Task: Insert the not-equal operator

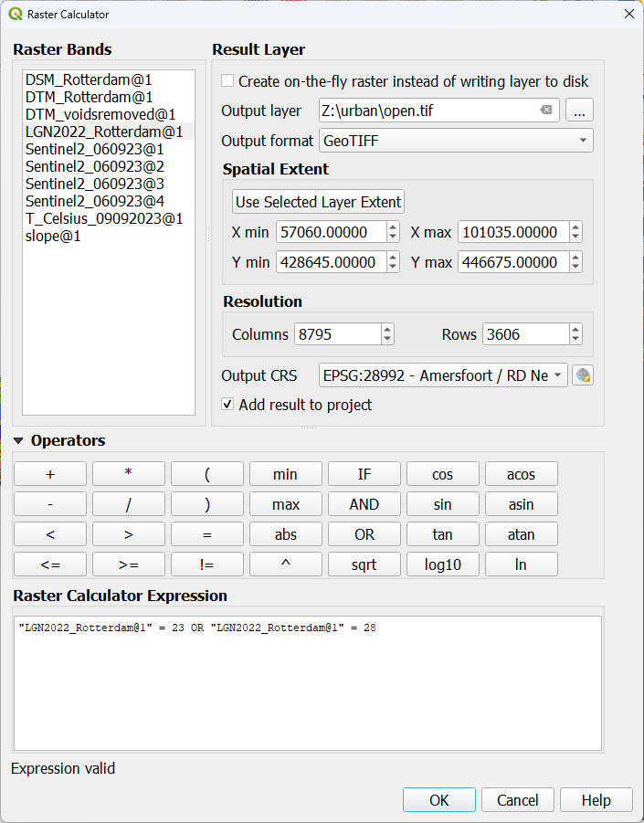Action: (x=207, y=564)
